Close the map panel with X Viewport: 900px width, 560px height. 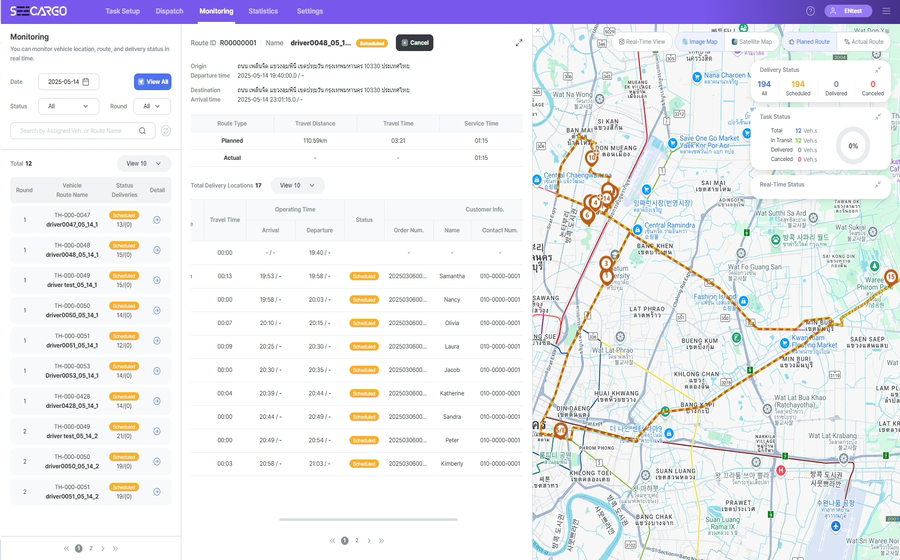point(537,30)
